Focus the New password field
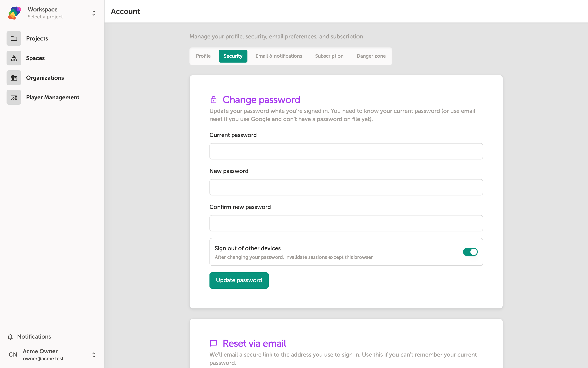Viewport: 588px width, 368px height. 346,187
